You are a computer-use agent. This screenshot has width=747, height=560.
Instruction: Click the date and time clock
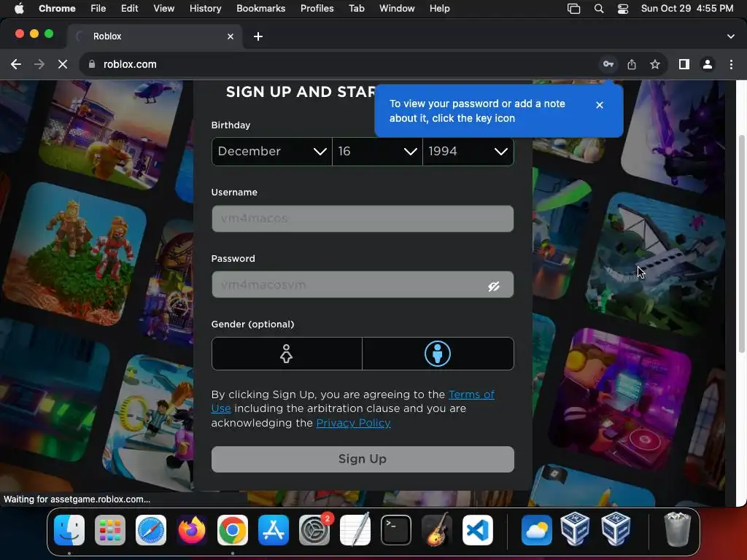click(x=687, y=9)
